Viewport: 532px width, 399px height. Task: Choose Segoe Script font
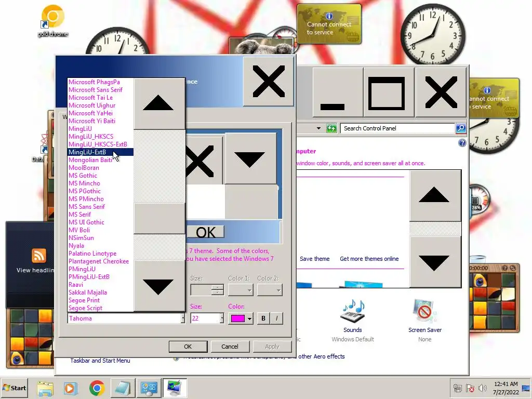pyautogui.click(x=100, y=308)
